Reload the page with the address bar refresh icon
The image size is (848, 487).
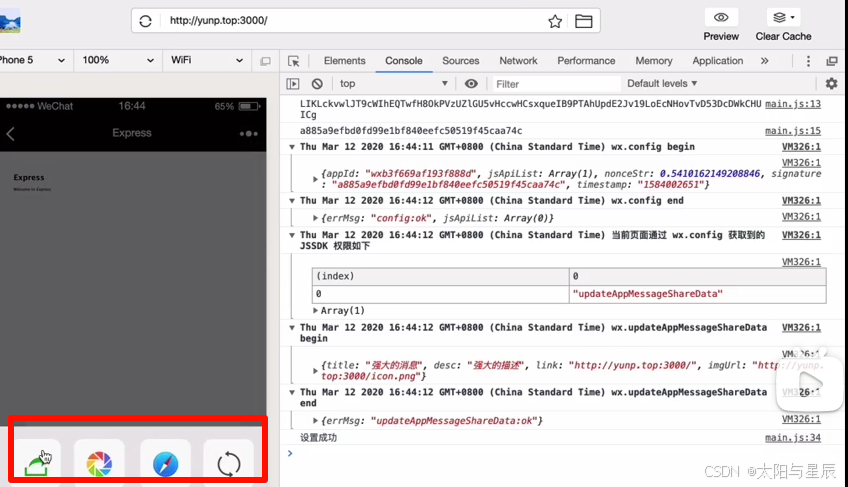tap(145, 21)
